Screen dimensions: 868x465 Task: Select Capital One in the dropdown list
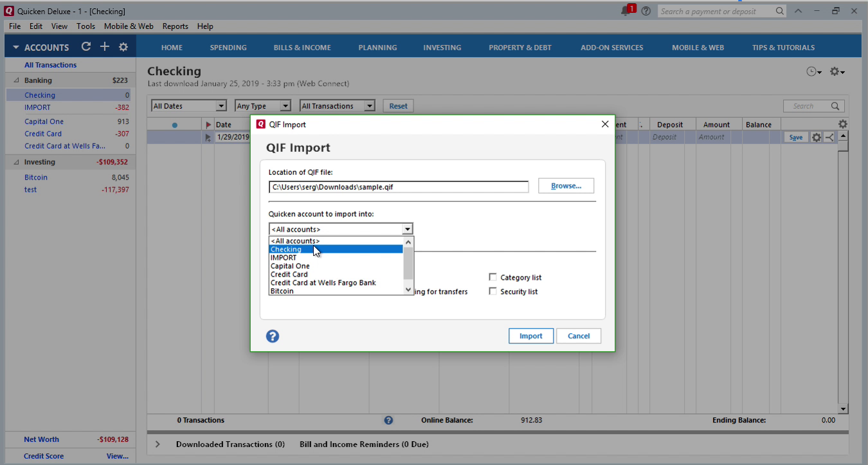(336, 266)
